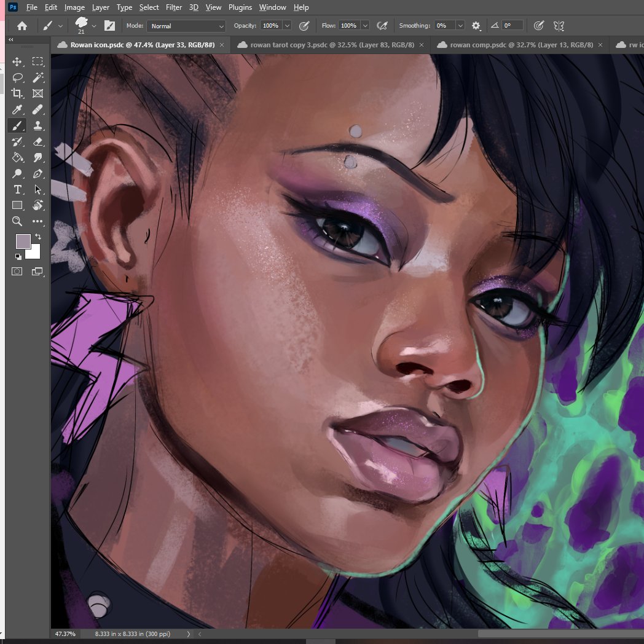Select the Rectangular Marquee tool
644x644 pixels.
[x=37, y=61]
